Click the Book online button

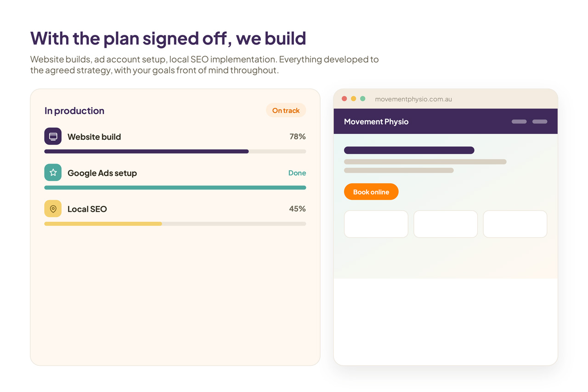(x=371, y=192)
